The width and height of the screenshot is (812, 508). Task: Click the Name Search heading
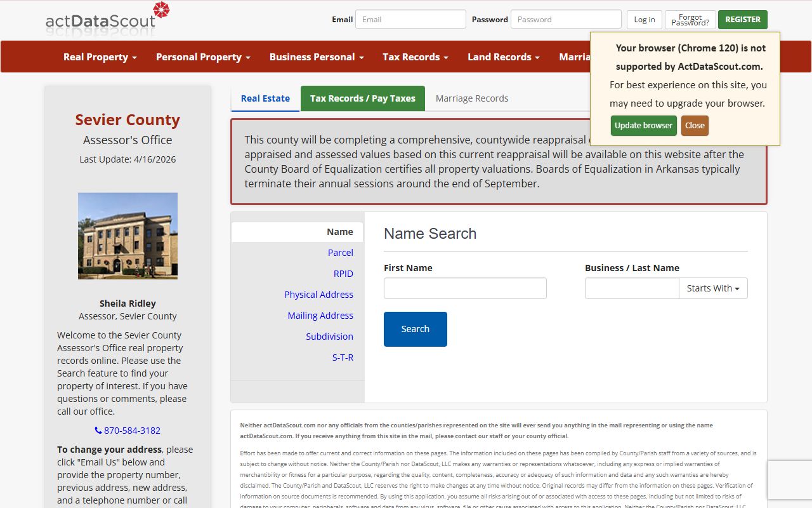coord(430,234)
